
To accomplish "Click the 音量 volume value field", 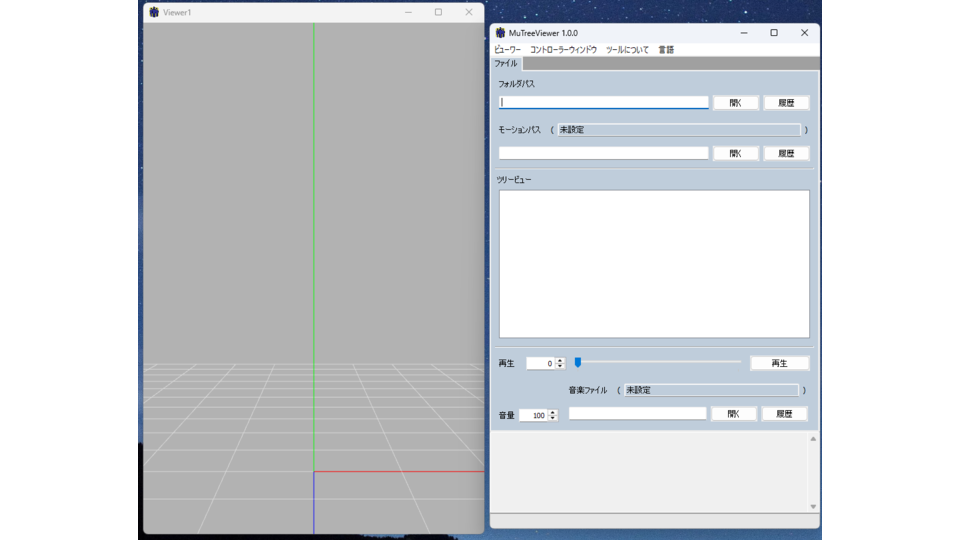I will (533, 415).
